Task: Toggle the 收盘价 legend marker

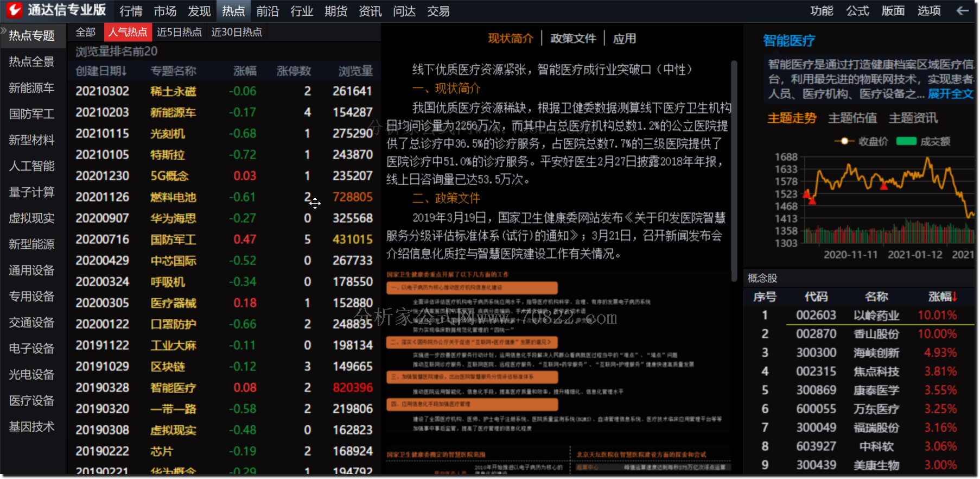Action: [x=844, y=141]
